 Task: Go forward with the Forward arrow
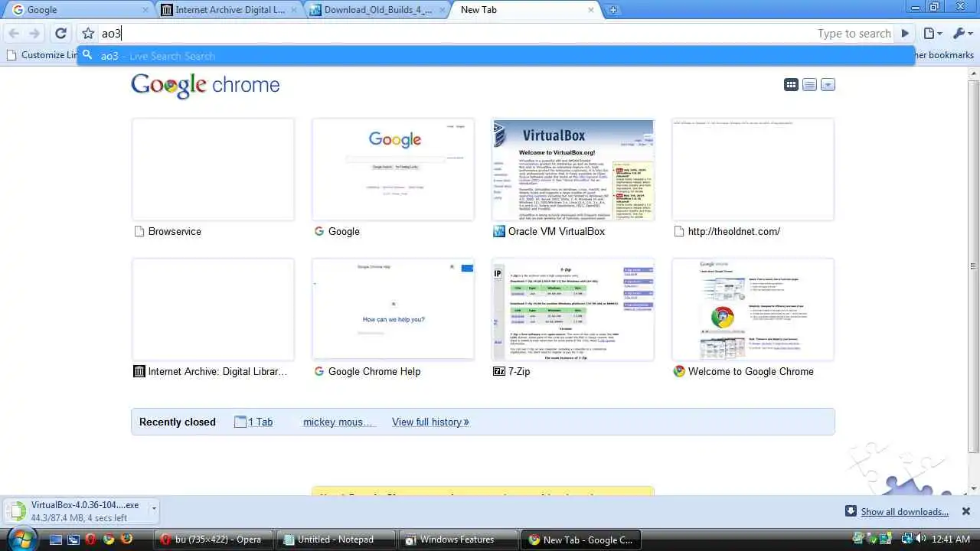click(34, 34)
